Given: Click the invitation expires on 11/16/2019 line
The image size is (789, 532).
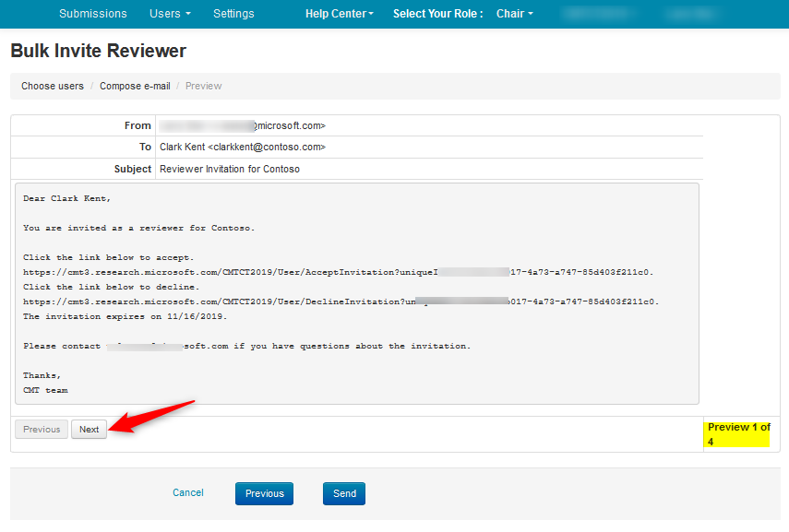Looking at the screenshot, I should [125, 316].
